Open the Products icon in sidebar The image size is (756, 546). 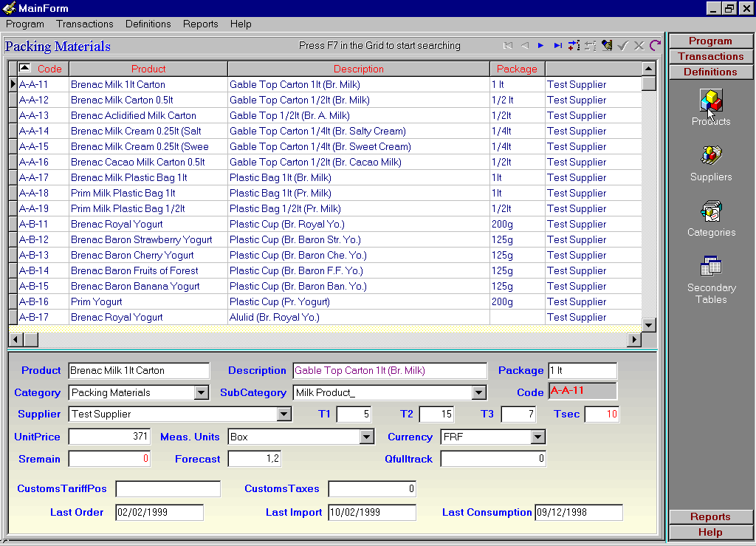click(x=711, y=101)
